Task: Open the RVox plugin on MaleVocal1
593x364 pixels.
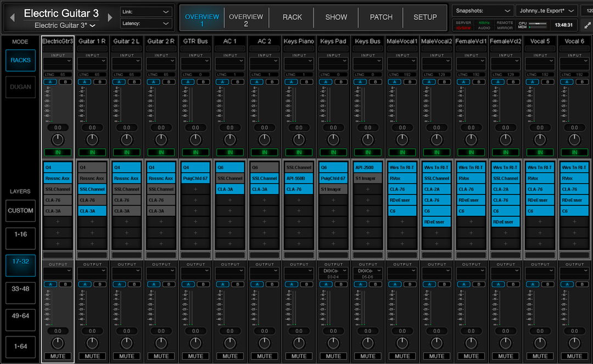Action: pyautogui.click(x=402, y=177)
